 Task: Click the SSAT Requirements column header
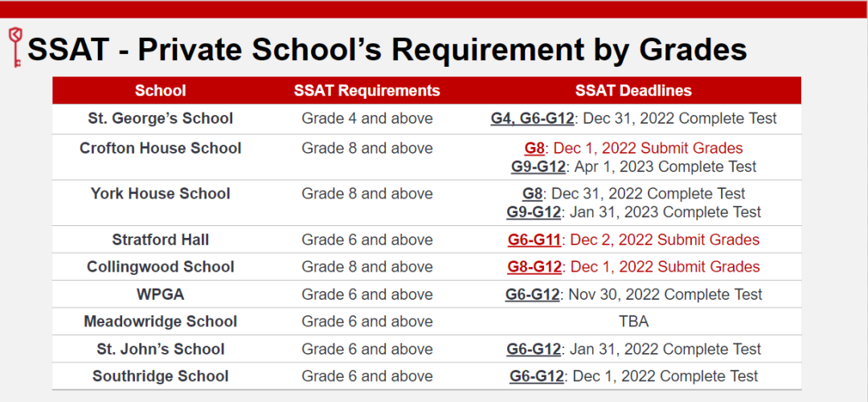point(366,91)
